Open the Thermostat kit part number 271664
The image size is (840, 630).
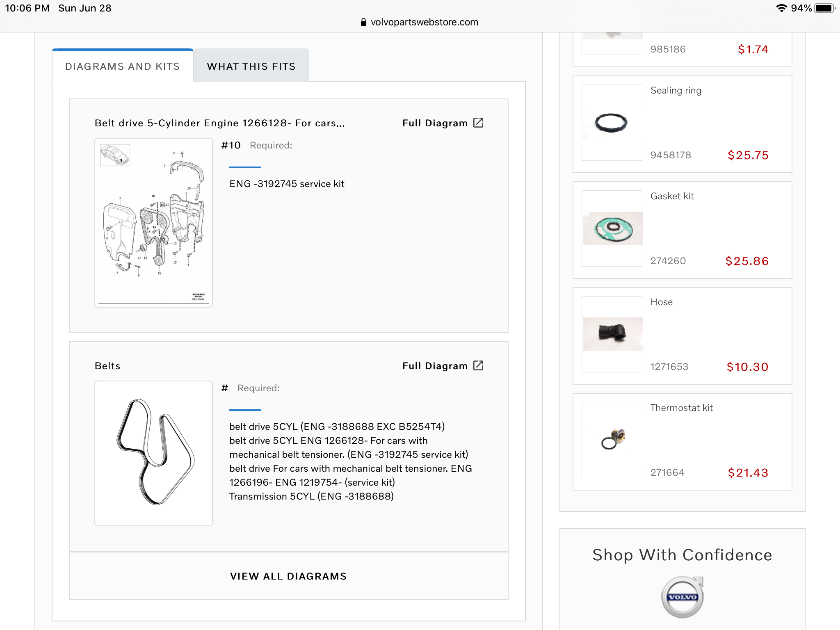click(667, 472)
